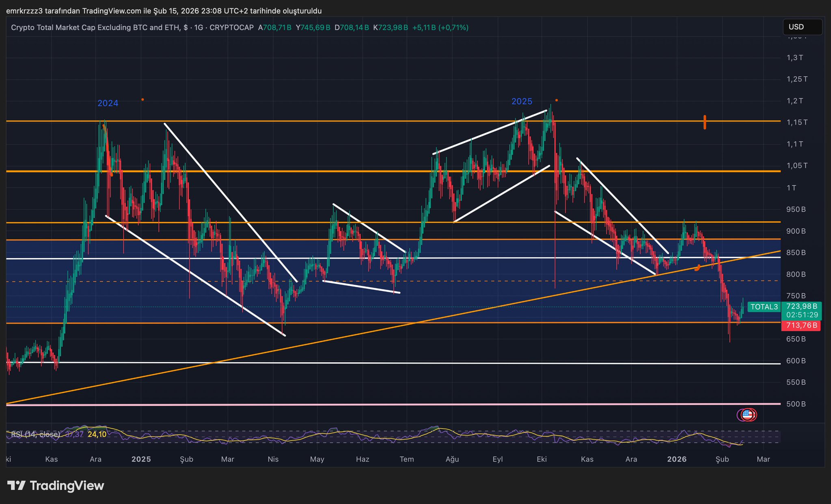Click the green 723,98 B price label
The width and height of the screenshot is (831, 504).
coord(801,306)
